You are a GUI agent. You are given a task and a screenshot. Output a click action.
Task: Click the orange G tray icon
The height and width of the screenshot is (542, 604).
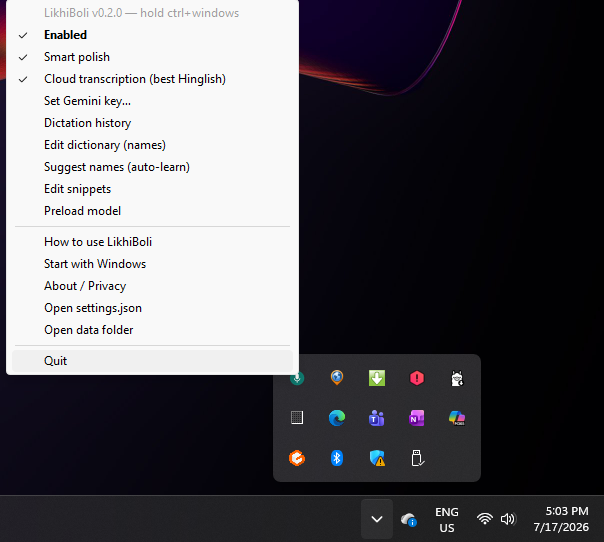pyautogui.click(x=297, y=458)
